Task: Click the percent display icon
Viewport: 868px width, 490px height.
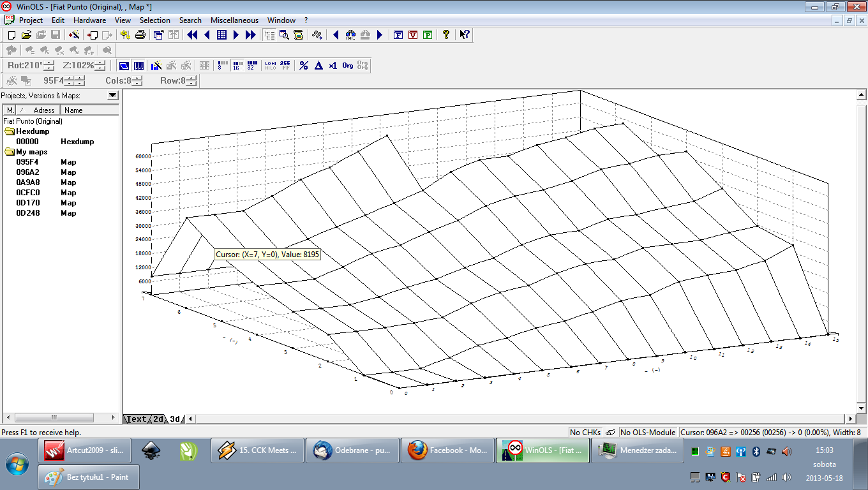Action: (x=304, y=65)
